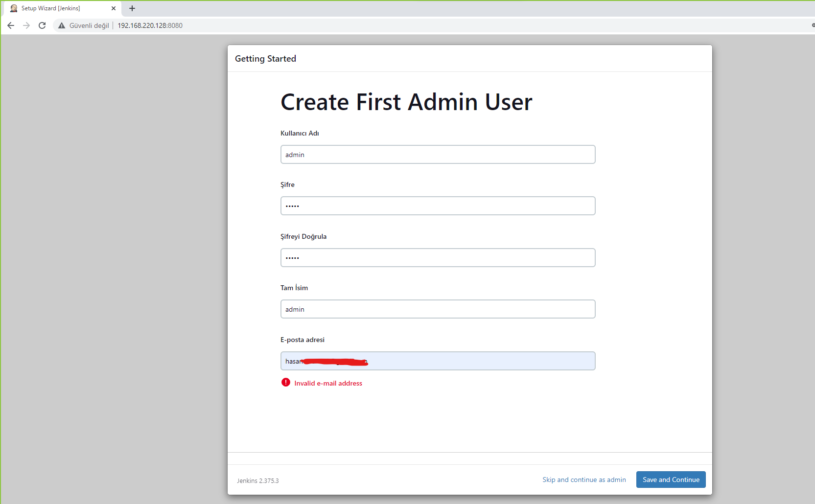Click the E-posta adresi input field
Viewport: 815px width, 504px height.
click(x=438, y=361)
